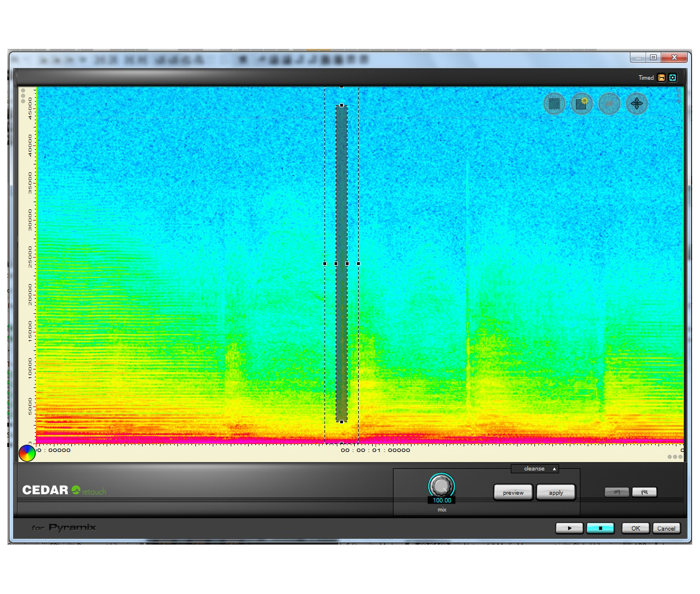This screenshot has width=700, height=594.
Task: Expand the three-dot handle at top-left of frequency axis
Action: (x=23, y=95)
